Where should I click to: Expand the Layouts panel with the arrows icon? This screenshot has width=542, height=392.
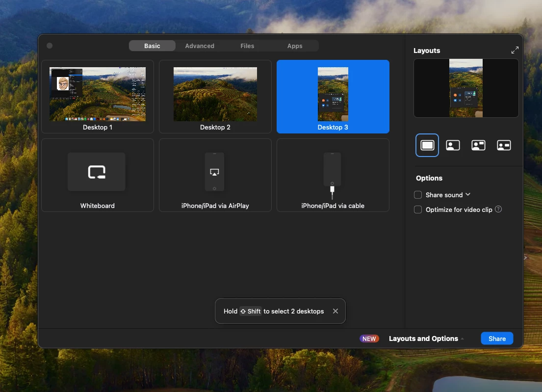click(515, 50)
